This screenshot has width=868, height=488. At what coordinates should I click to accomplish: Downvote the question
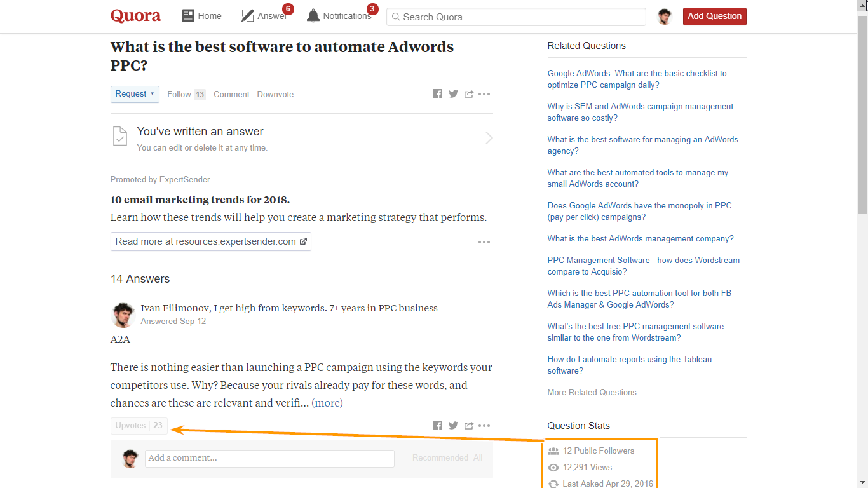pyautogui.click(x=275, y=94)
